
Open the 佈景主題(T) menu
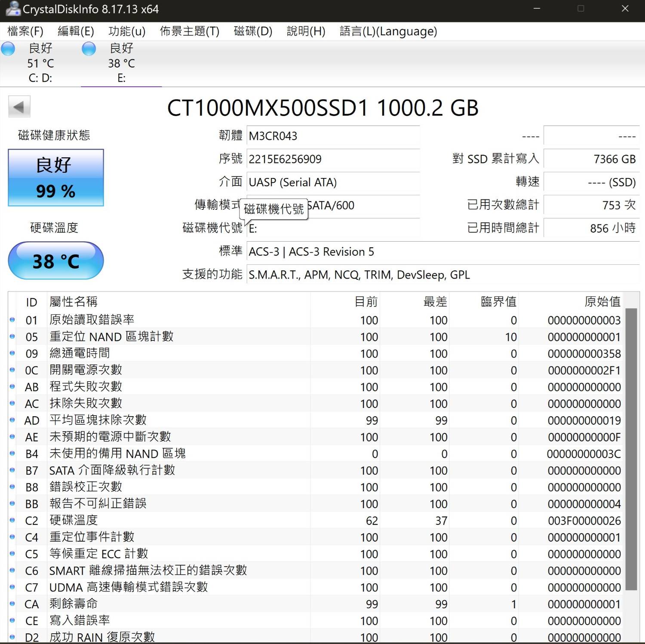point(190,31)
